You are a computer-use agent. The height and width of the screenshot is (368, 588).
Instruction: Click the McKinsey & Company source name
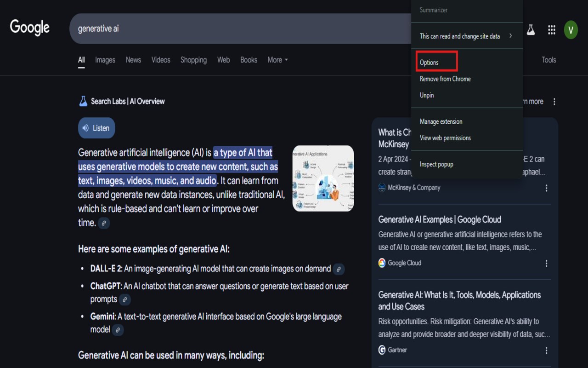(x=414, y=188)
